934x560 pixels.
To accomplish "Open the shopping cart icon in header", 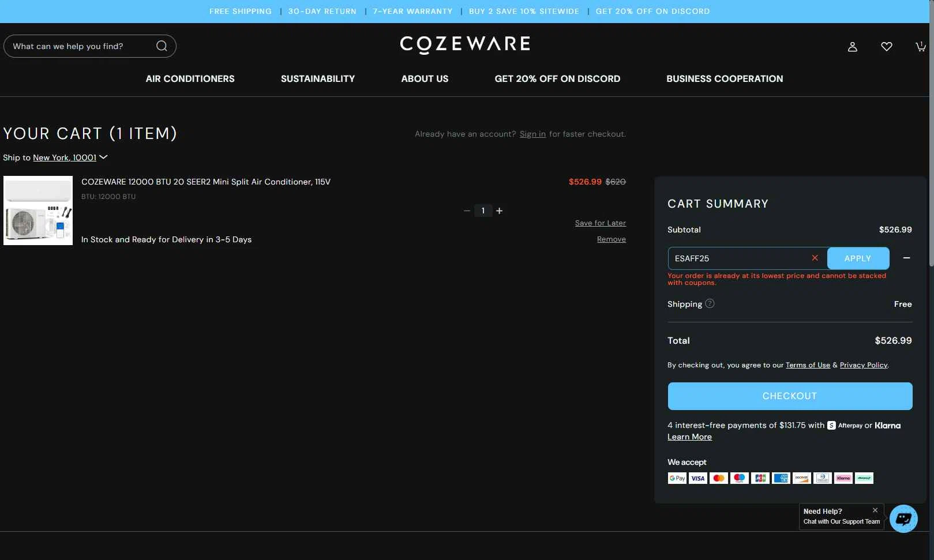I will pyautogui.click(x=921, y=47).
